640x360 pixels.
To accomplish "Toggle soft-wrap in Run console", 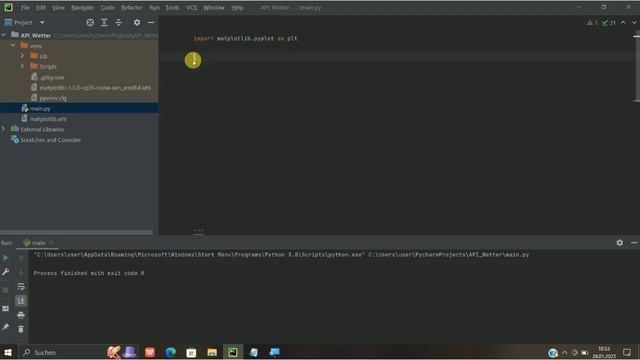I will pyautogui.click(x=21, y=287).
